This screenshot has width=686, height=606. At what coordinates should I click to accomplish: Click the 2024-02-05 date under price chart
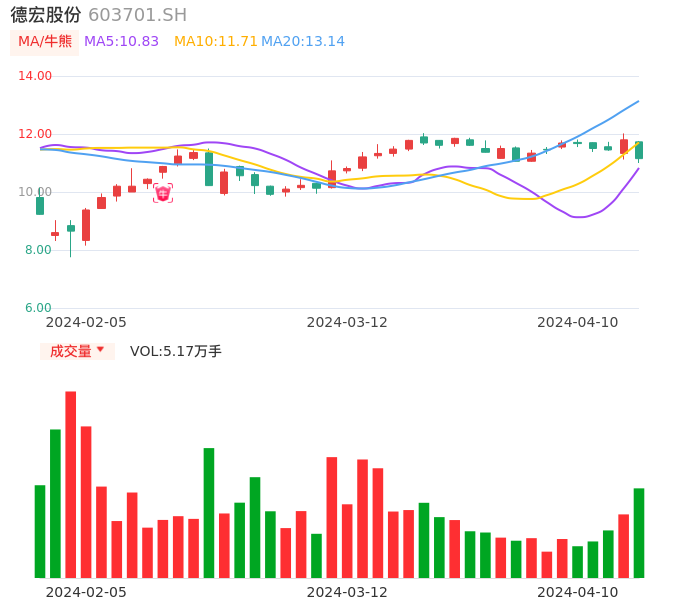tap(86, 322)
